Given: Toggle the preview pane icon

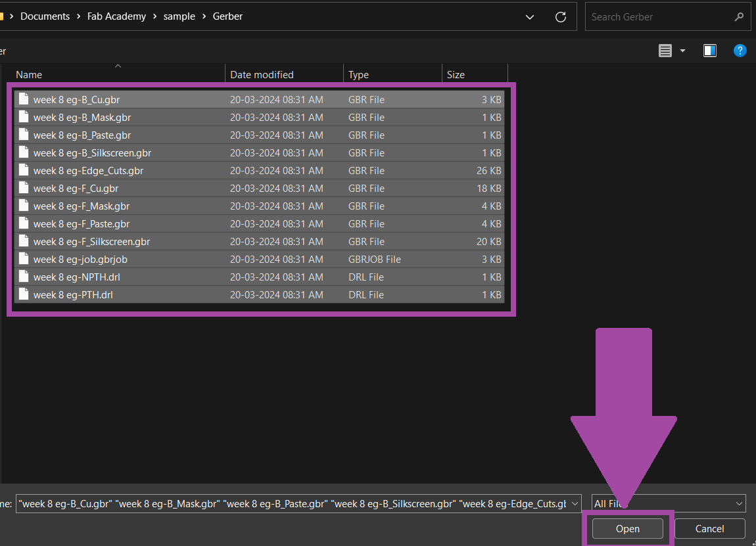Looking at the screenshot, I should coord(709,51).
